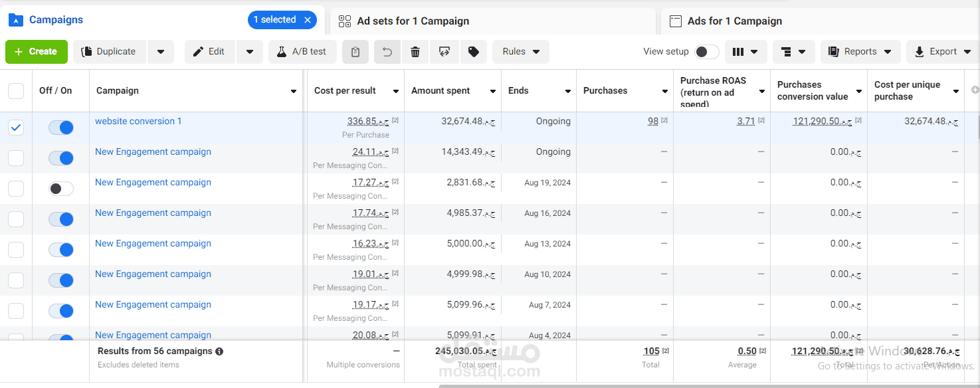Click the 336.85 cost per result value
980x388 pixels.
click(368, 121)
